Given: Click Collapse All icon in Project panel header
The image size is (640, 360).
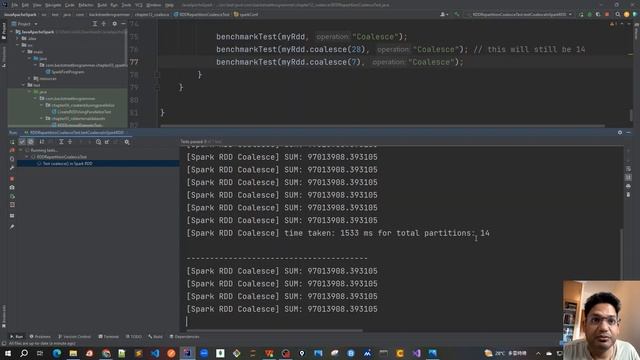Looking at the screenshot, I should tap(104, 24).
